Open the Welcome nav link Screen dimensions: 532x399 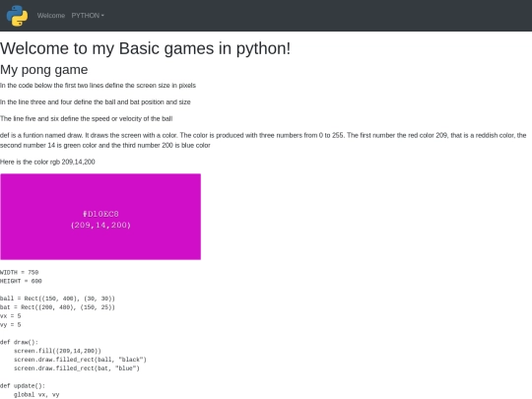[x=51, y=16]
